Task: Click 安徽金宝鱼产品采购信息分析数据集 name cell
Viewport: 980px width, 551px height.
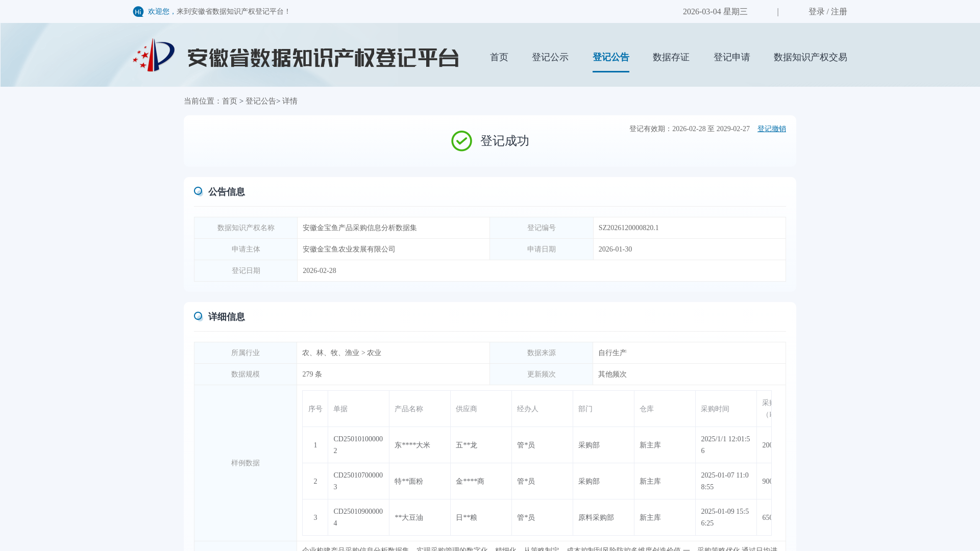Action: 360,228
